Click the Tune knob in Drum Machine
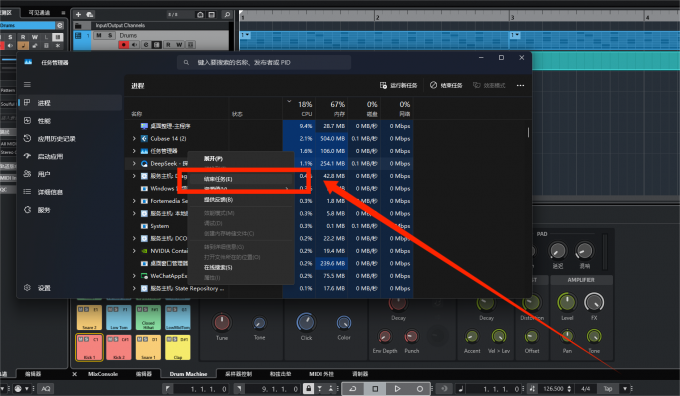680x396 pixels. 222,322
